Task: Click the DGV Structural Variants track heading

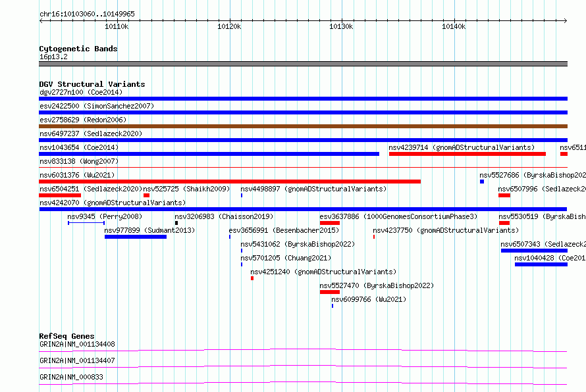Action: [92, 84]
